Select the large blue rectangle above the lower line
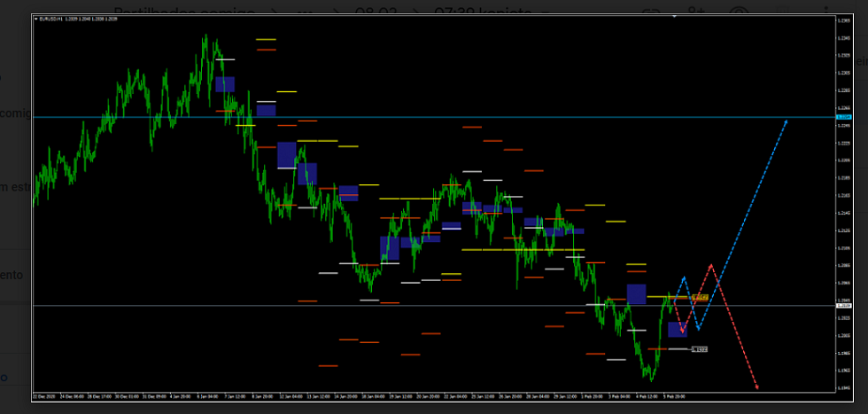The image size is (868, 414). [636, 293]
